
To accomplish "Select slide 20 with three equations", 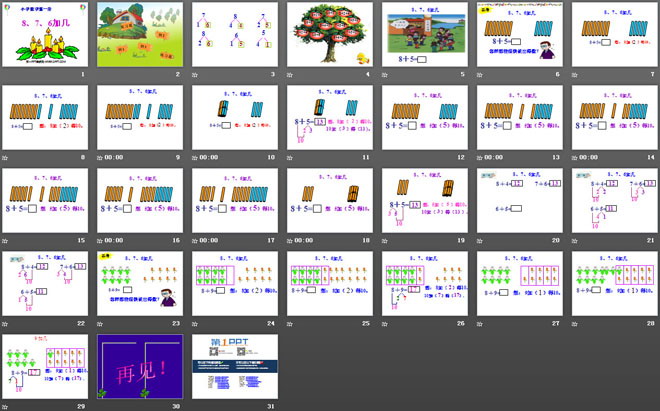I will click(520, 200).
